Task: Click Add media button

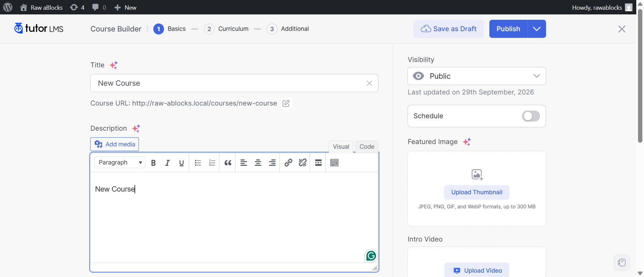Action: pyautogui.click(x=115, y=144)
